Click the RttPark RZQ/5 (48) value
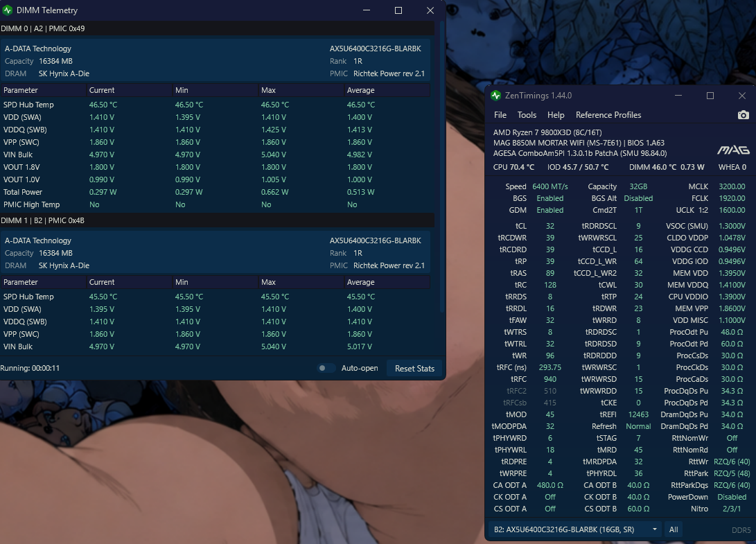This screenshot has height=544, width=756. tap(732, 473)
